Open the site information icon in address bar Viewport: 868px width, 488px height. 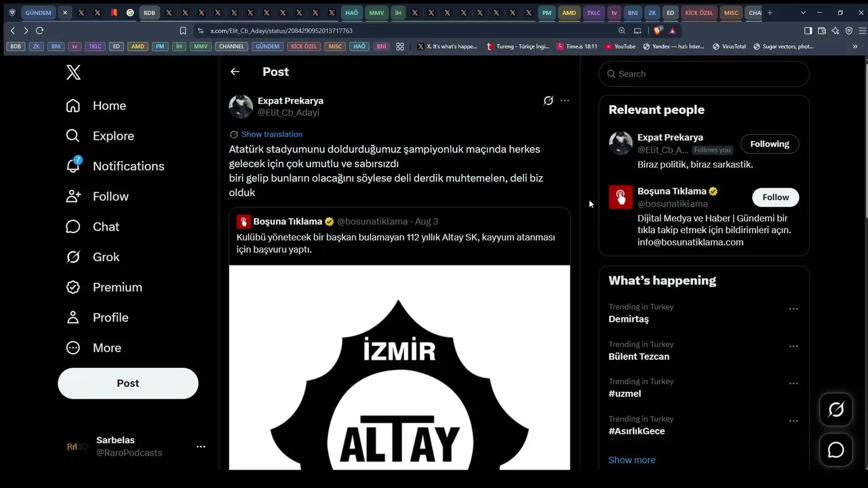[x=201, y=30]
